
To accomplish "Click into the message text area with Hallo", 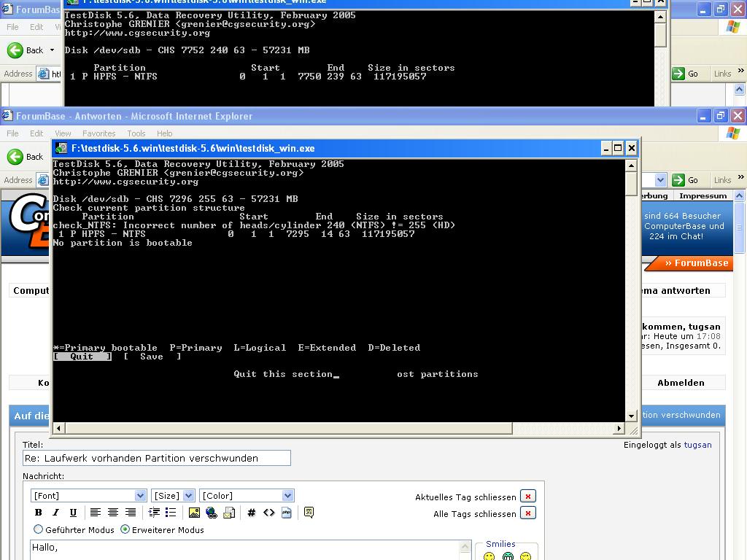I will 245,550.
